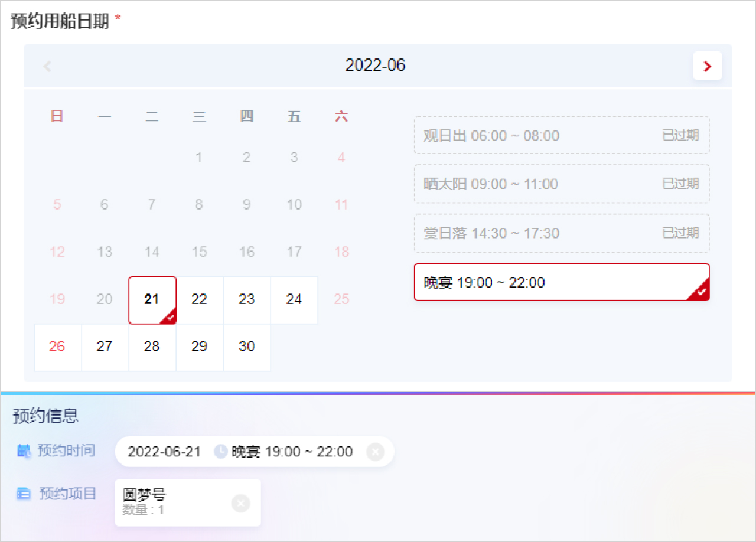Select date 28 in the calendar
The height and width of the screenshot is (542, 756).
point(152,347)
